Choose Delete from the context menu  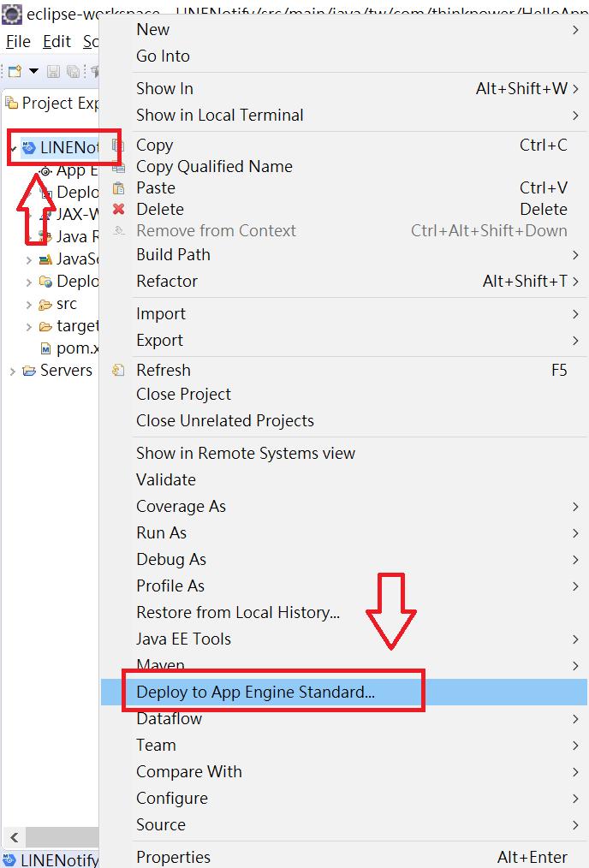344,209
